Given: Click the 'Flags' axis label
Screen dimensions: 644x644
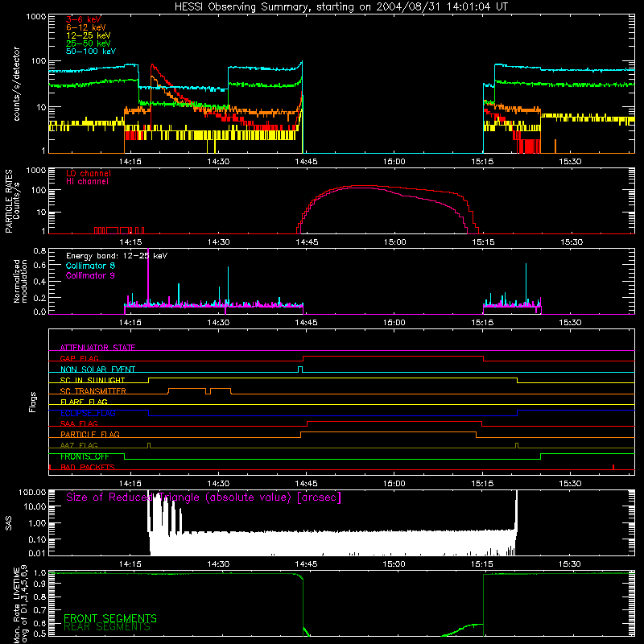Looking at the screenshot, I should [x=32, y=402].
